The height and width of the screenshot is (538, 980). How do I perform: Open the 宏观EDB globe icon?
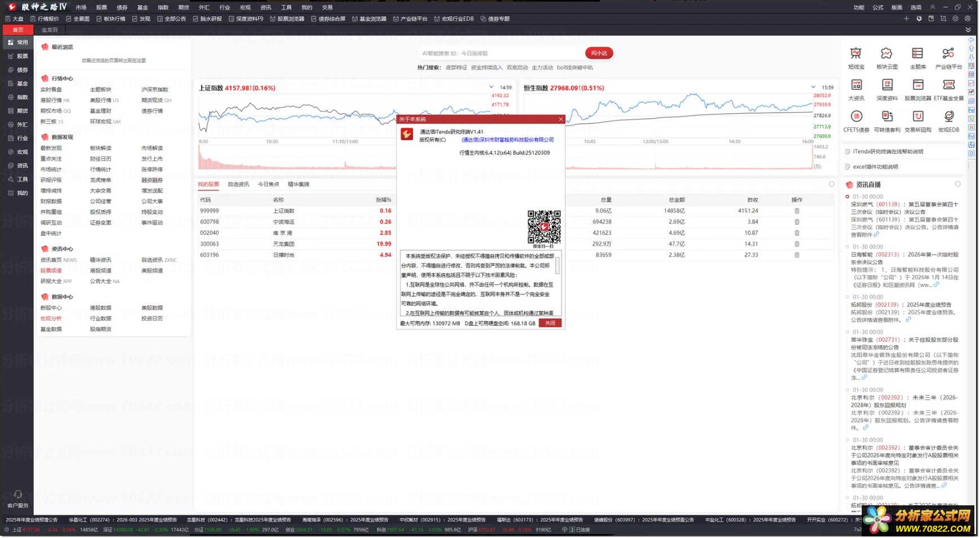pyautogui.click(x=948, y=117)
